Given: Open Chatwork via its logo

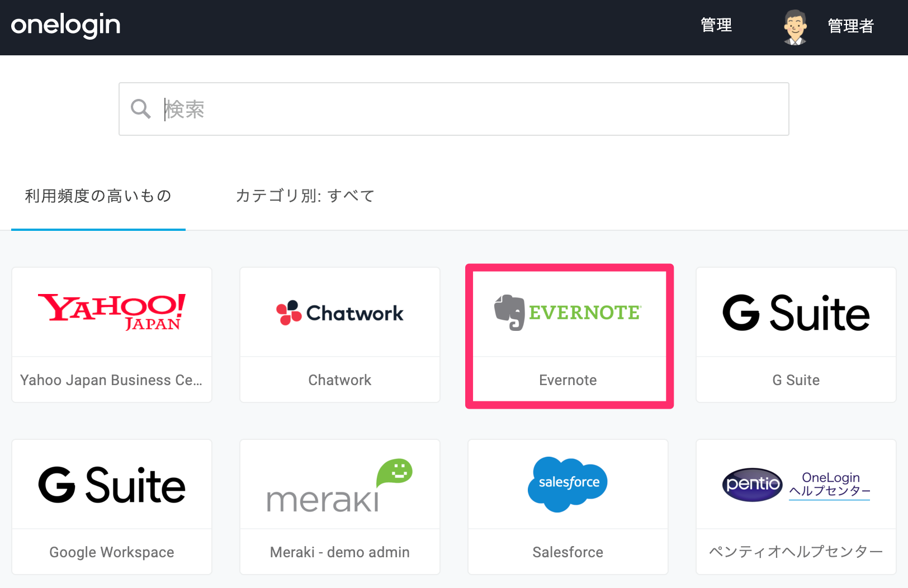Looking at the screenshot, I should (x=340, y=313).
